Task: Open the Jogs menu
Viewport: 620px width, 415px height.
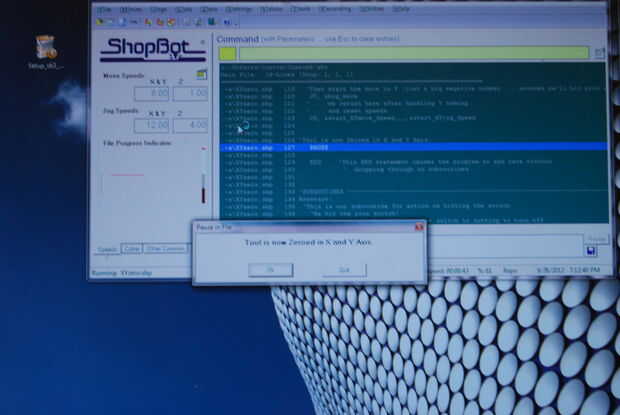Action: pos(158,9)
